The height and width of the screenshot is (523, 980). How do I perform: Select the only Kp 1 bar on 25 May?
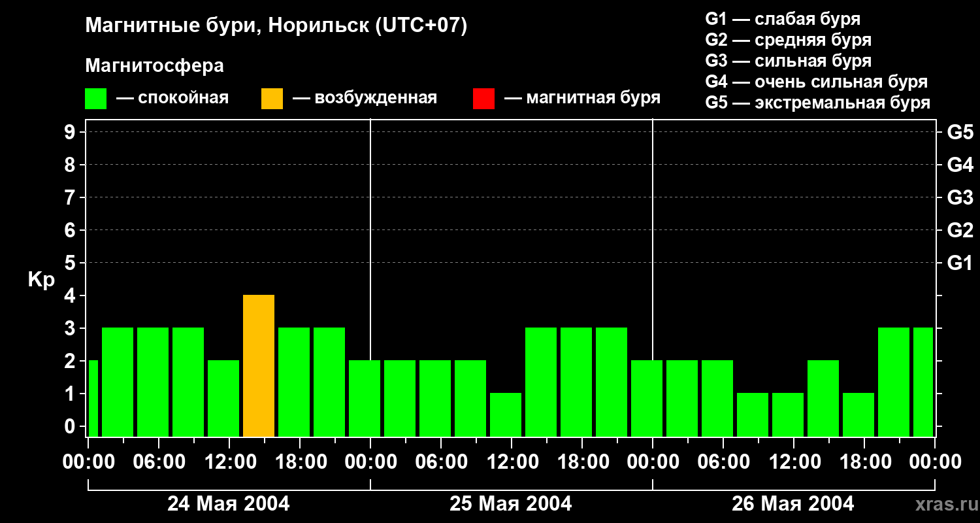(506, 414)
